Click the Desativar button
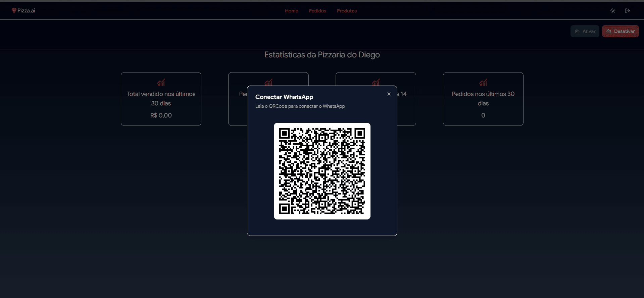This screenshot has width=644, height=298. tap(621, 31)
